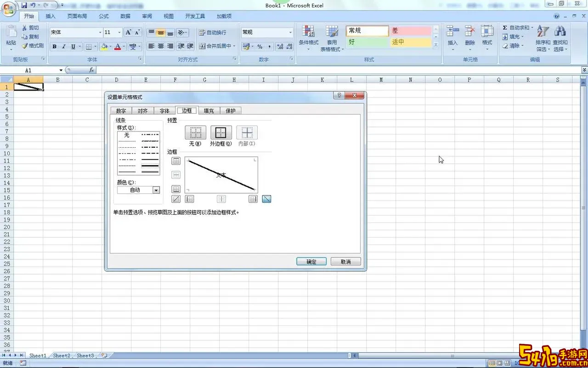
Task: Click the increase font size icon
Action: [128, 32]
